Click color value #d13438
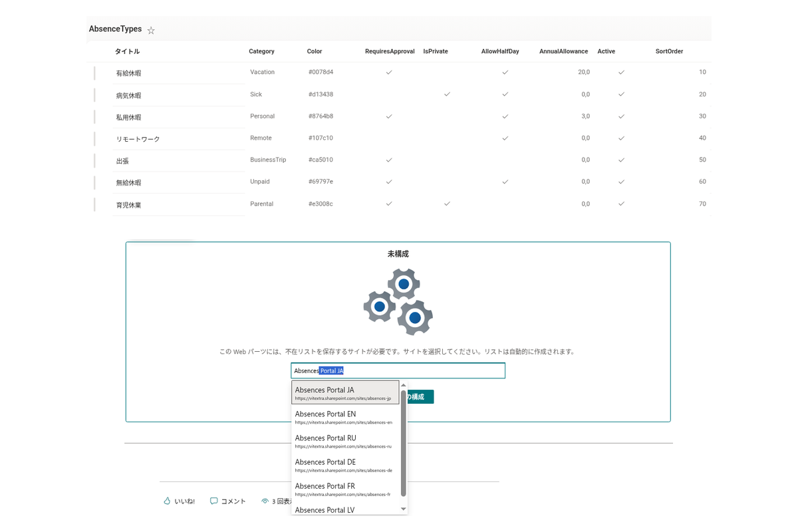The height and width of the screenshot is (532, 798). tap(321, 94)
